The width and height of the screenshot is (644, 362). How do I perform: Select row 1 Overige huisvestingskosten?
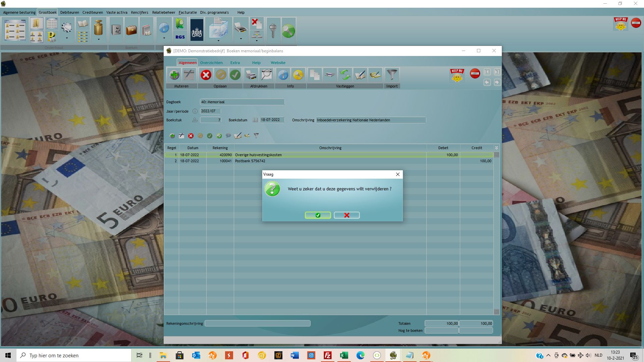pos(329,155)
